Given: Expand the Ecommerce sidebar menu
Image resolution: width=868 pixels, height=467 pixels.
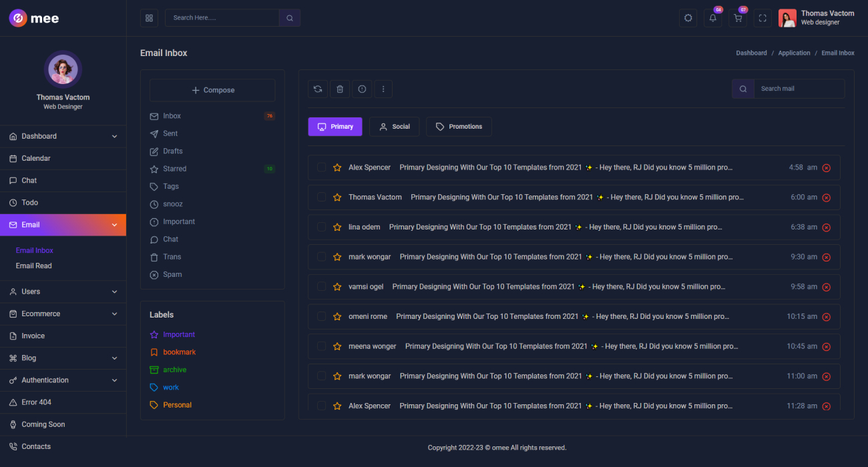Looking at the screenshot, I should [x=63, y=314].
